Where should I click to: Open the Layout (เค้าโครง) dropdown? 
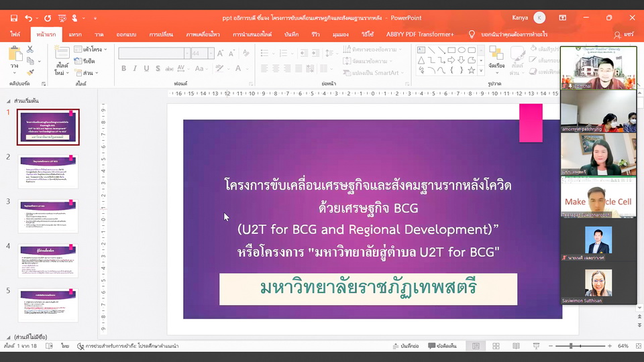(x=91, y=49)
